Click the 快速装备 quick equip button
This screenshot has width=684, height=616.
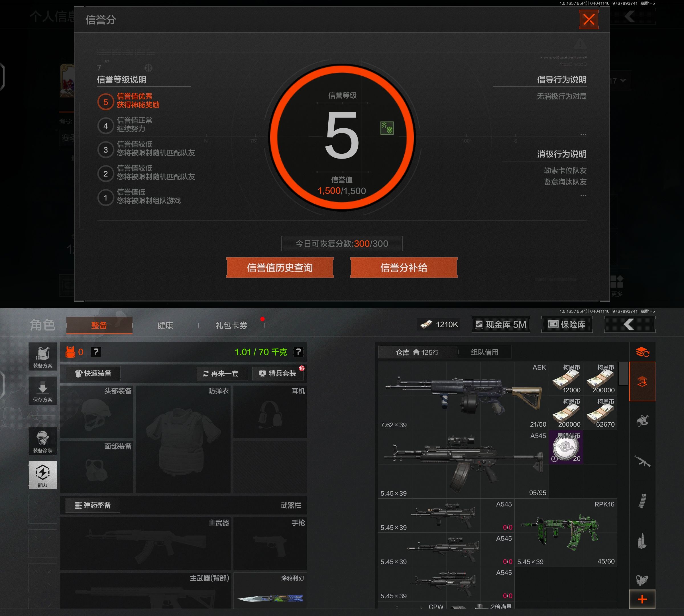coord(93,373)
